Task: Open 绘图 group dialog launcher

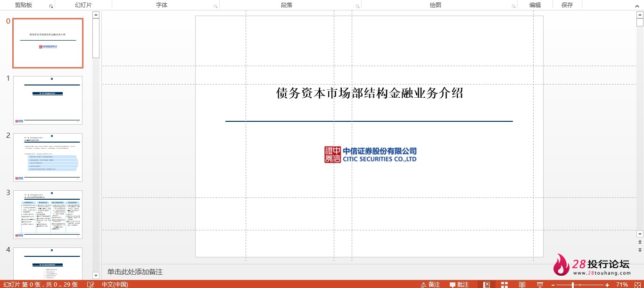Action: [513, 7]
